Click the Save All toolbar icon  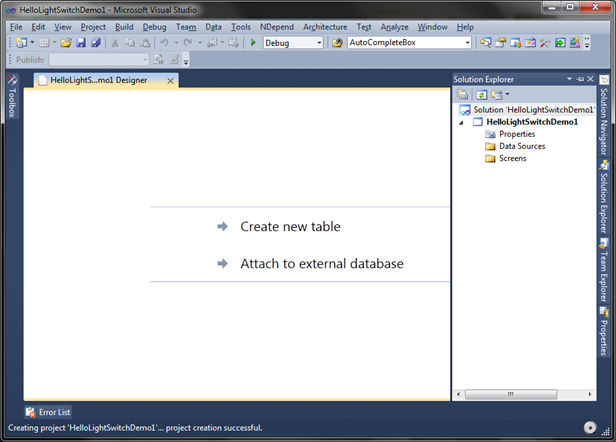click(x=96, y=42)
